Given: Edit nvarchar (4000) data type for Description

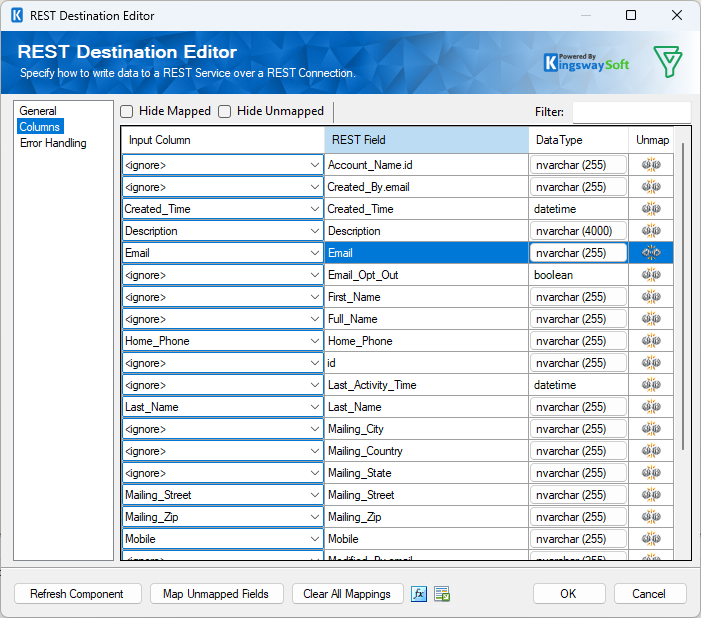Looking at the screenshot, I should point(578,231).
